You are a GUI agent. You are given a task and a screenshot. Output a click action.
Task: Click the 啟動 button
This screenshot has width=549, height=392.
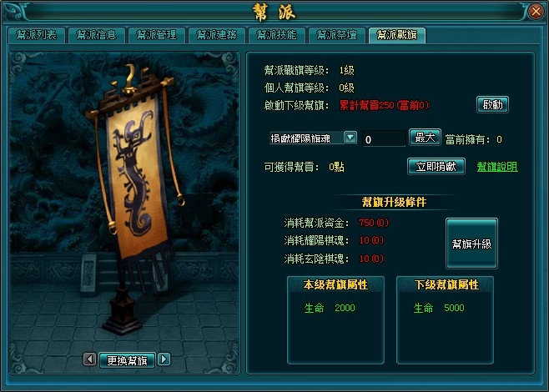pos(492,104)
